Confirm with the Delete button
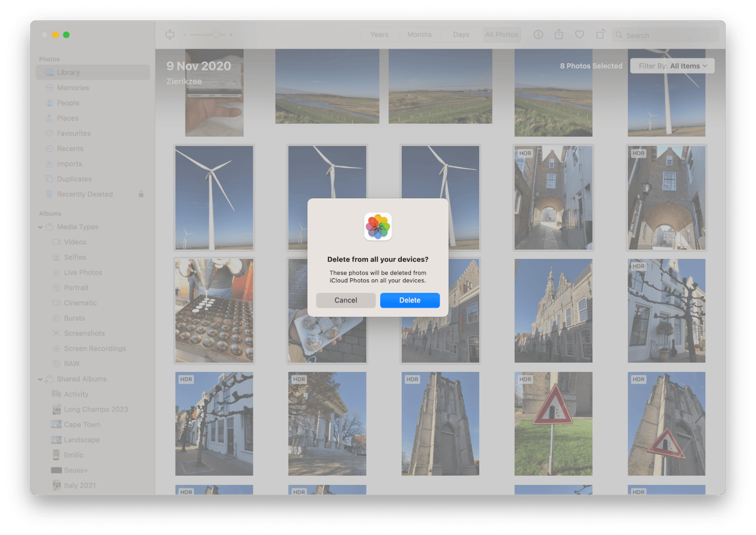The height and width of the screenshot is (535, 756). point(410,300)
